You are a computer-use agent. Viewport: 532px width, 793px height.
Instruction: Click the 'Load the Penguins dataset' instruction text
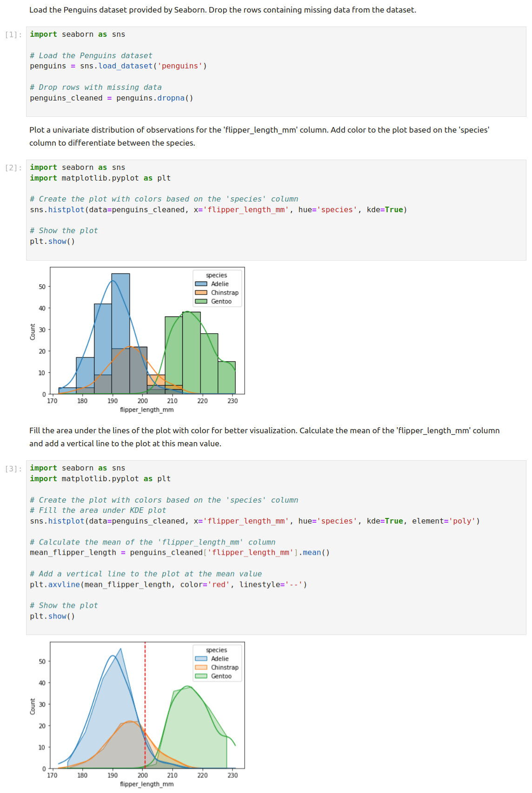tap(222, 10)
